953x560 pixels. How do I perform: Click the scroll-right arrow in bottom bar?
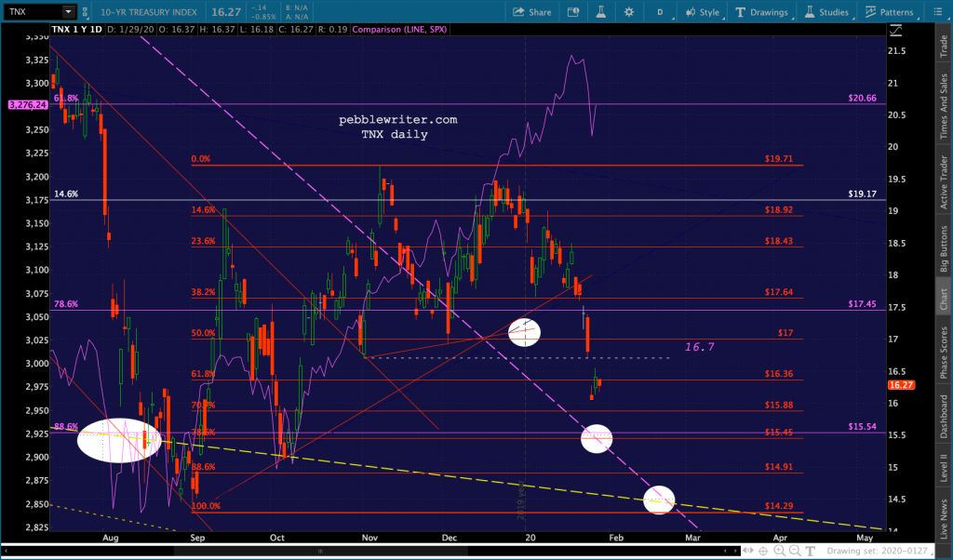coord(735,551)
